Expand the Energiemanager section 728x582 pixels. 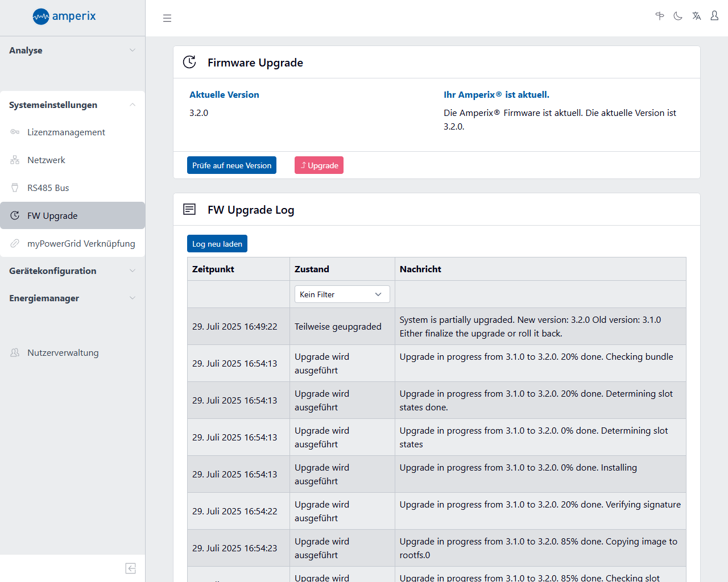[x=72, y=298]
